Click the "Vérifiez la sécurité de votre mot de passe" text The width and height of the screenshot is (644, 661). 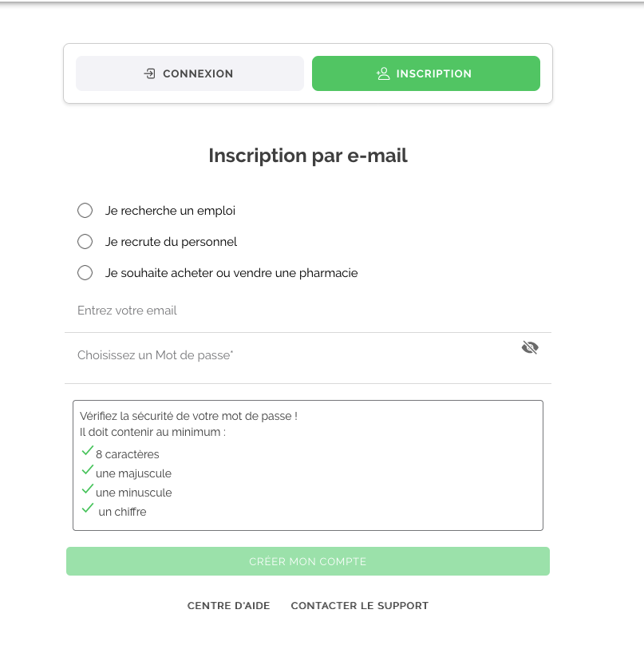click(x=188, y=416)
